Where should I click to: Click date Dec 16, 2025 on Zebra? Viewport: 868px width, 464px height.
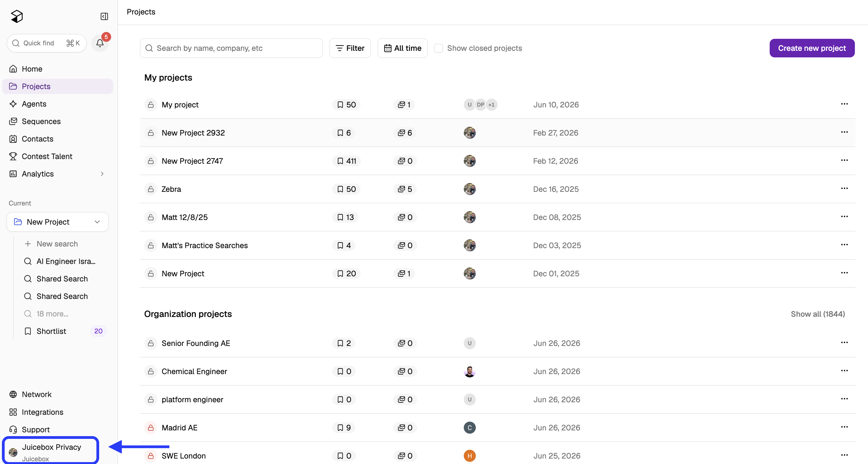click(556, 189)
